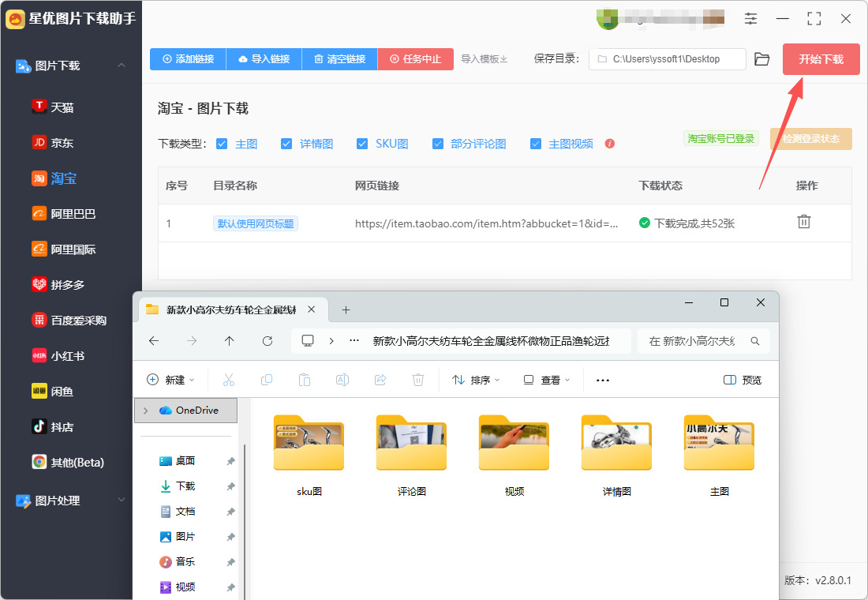Close the 新款小高尔夫纺车轮 Explorer tab
The image size is (868, 600).
pos(312,309)
